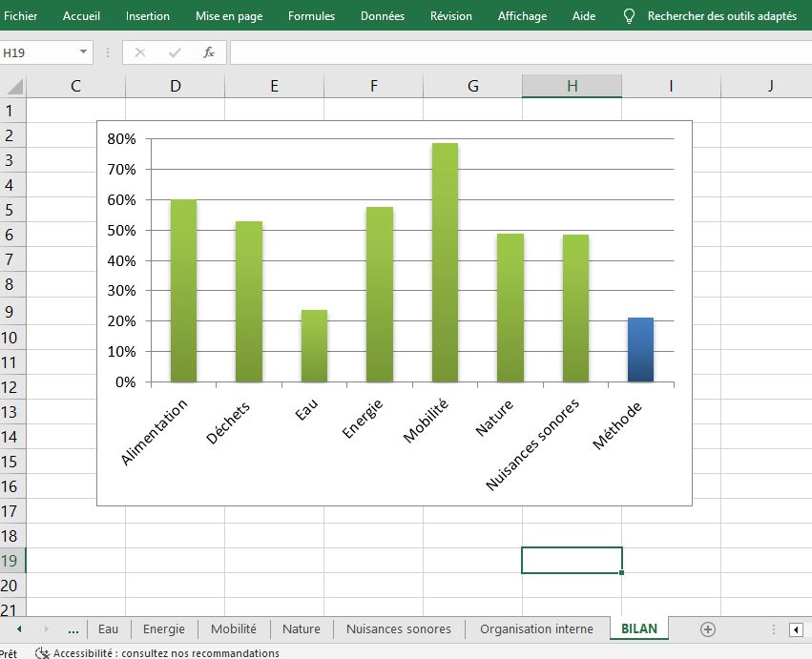Screen dimensions: 812x659
Task: Click the 0% axis label
Action: point(125,382)
